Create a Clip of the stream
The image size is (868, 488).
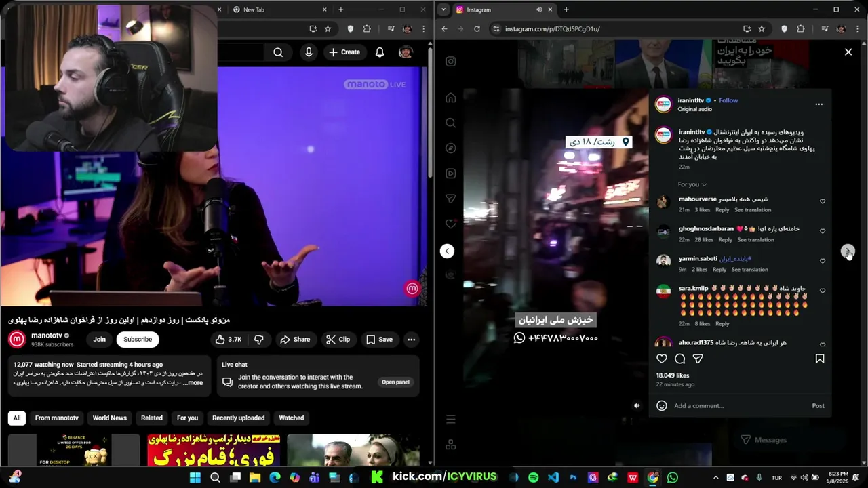338,340
